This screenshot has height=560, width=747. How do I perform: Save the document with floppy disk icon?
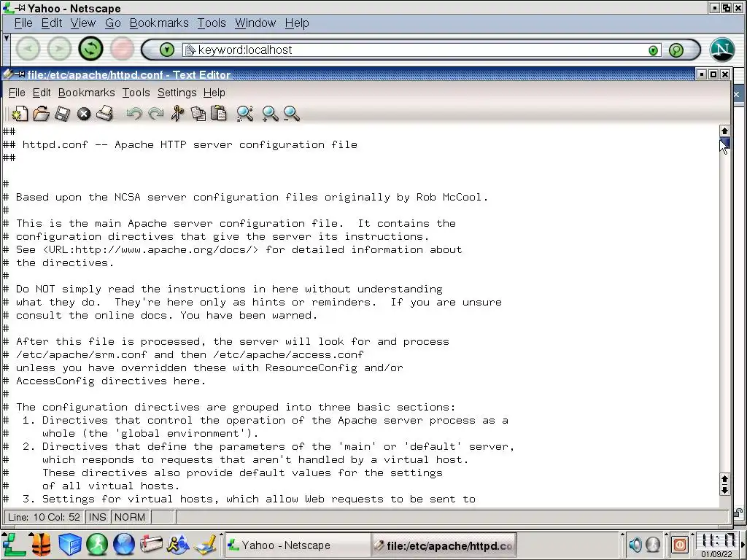pyautogui.click(x=63, y=114)
